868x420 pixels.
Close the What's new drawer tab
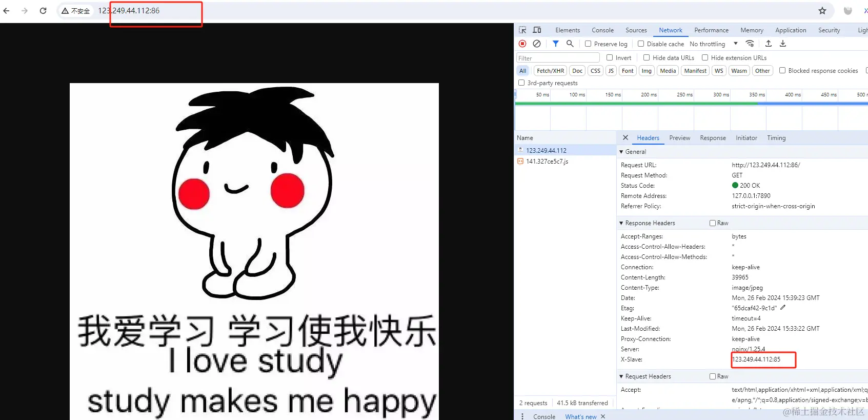coord(603,416)
